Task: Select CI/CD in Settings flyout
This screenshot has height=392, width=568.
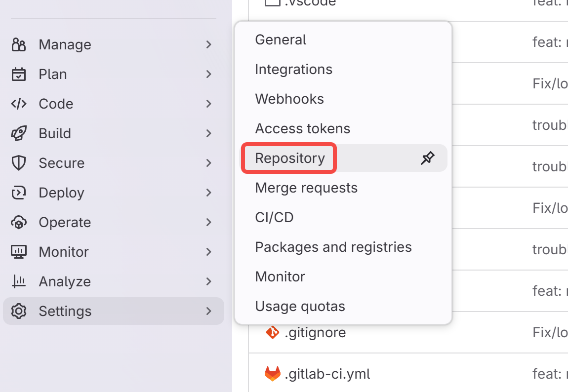Action: point(274,218)
